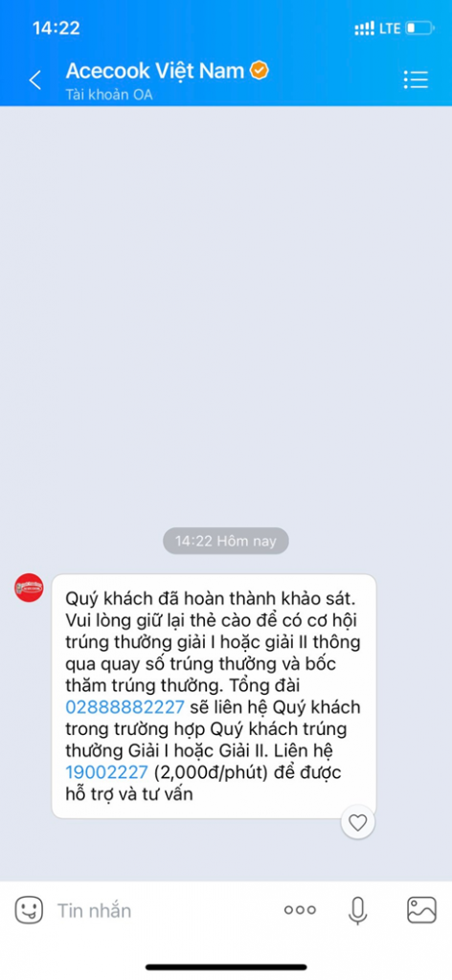Tap the red Acecook avatar
Viewport: 452px width, 980px height.
click(30, 588)
